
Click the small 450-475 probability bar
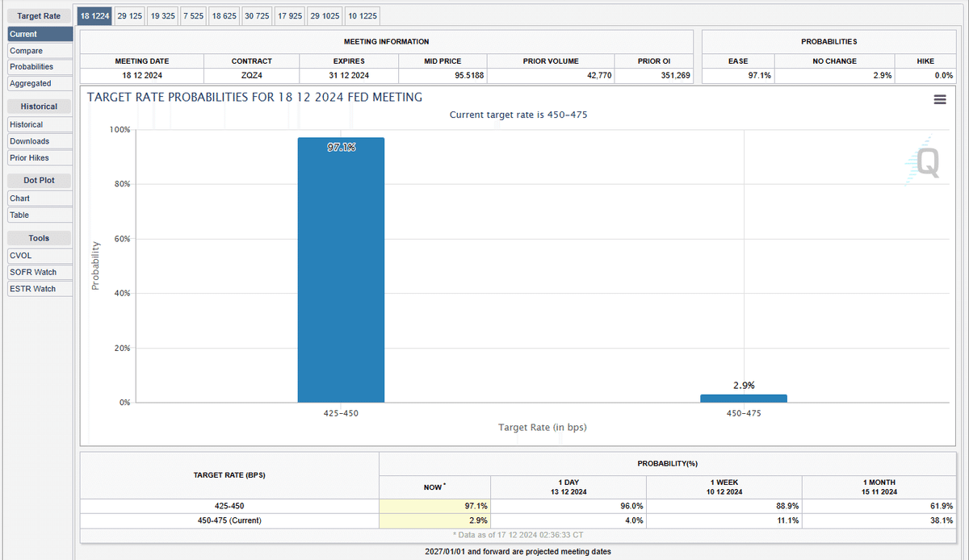(x=744, y=398)
